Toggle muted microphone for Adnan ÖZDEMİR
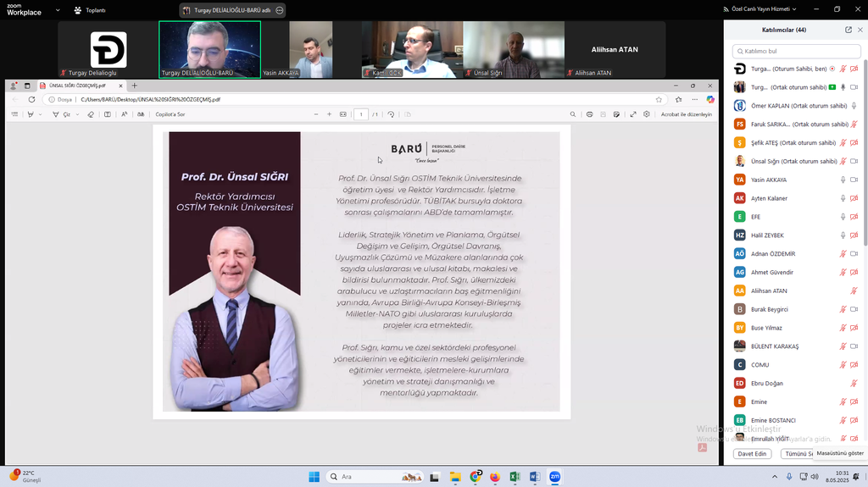The width and height of the screenshot is (868, 487). click(843, 254)
